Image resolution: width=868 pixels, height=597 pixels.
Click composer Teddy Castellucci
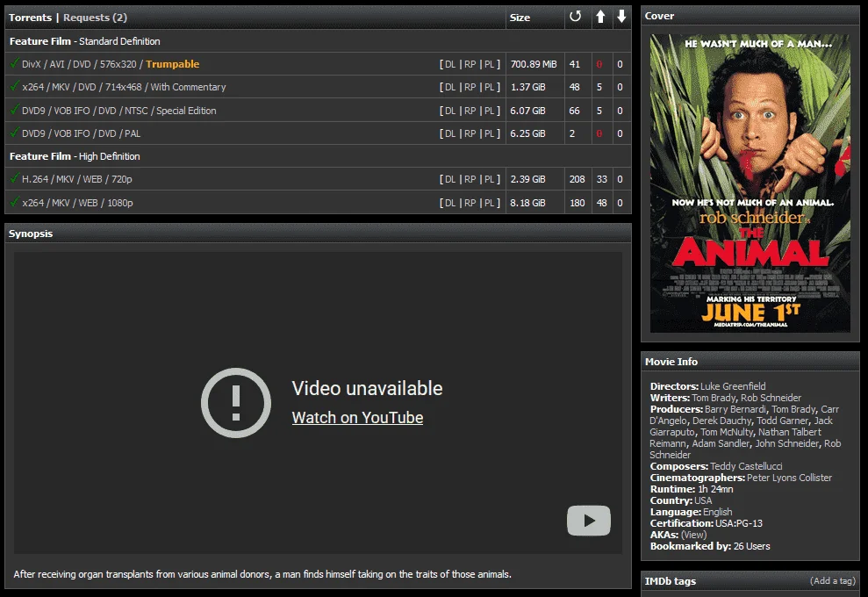click(x=746, y=466)
